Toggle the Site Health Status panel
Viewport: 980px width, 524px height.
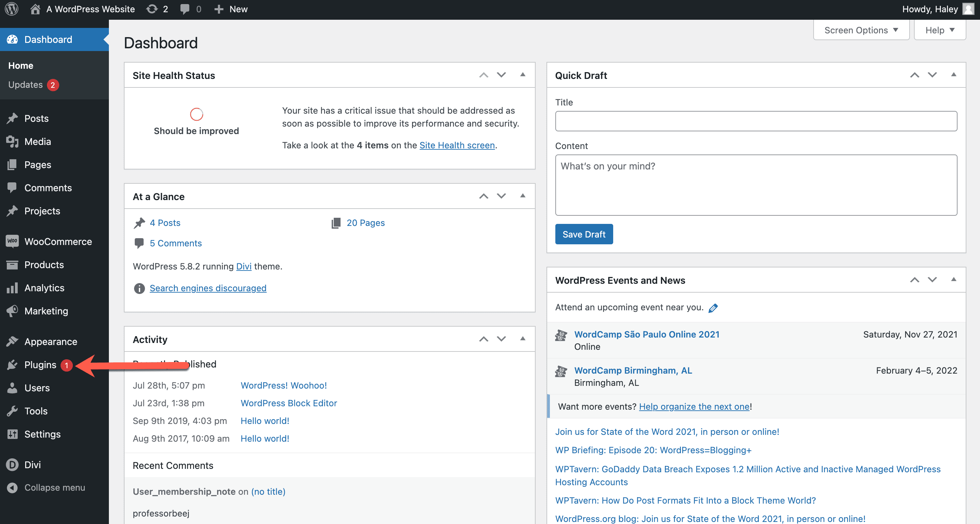coord(522,75)
